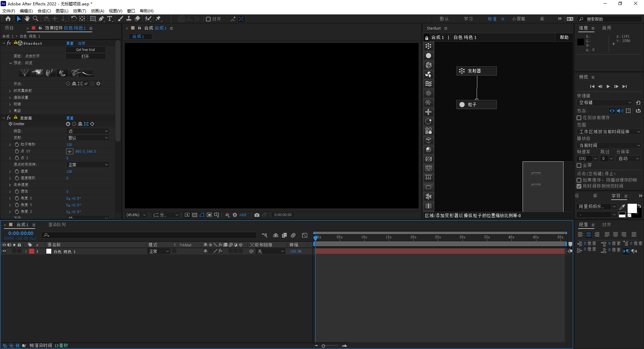
Task: Toggle audio speaker in preview include options
Action: point(620,111)
